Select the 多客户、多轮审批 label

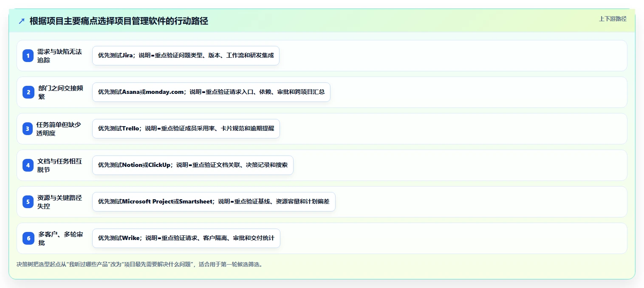[60, 238]
